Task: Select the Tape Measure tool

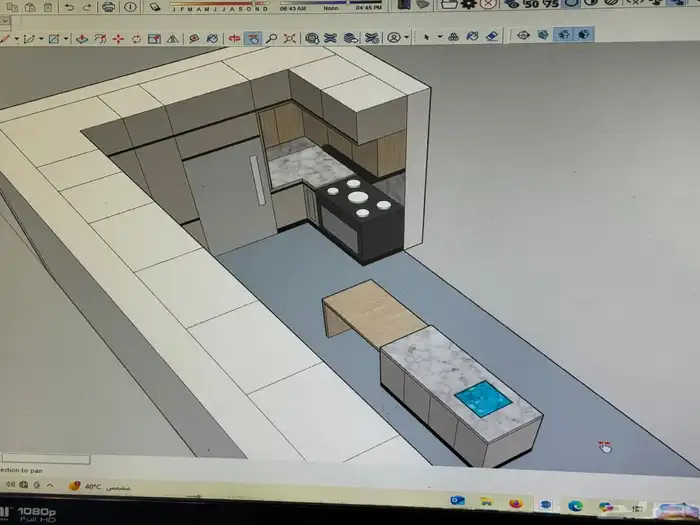Action: pyautogui.click(x=194, y=39)
